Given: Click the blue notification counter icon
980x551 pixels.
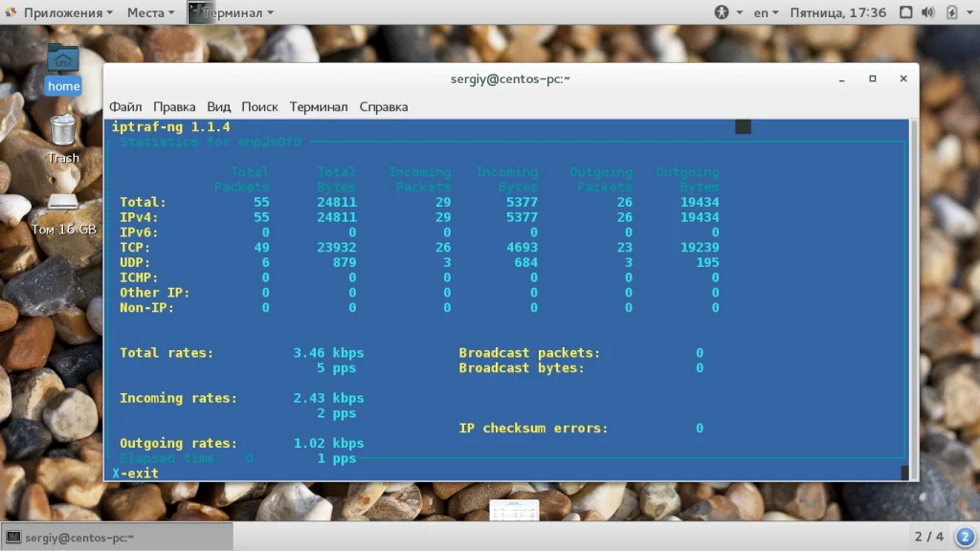Looking at the screenshot, I should (x=965, y=537).
